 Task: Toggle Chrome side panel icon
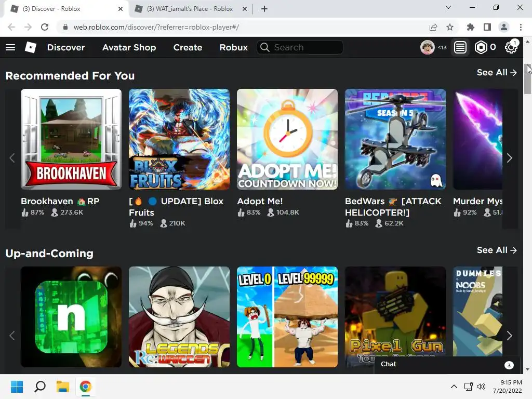pyautogui.click(x=487, y=27)
